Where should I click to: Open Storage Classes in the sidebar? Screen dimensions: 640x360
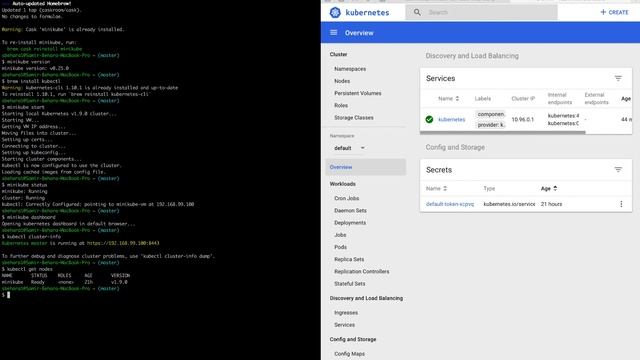(x=353, y=118)
